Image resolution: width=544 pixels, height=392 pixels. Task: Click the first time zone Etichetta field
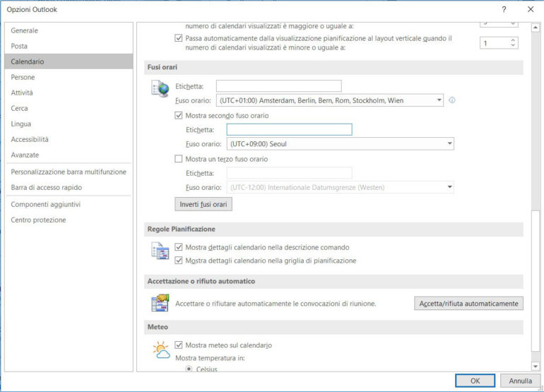pyautogui.click(x=278, y=86)
